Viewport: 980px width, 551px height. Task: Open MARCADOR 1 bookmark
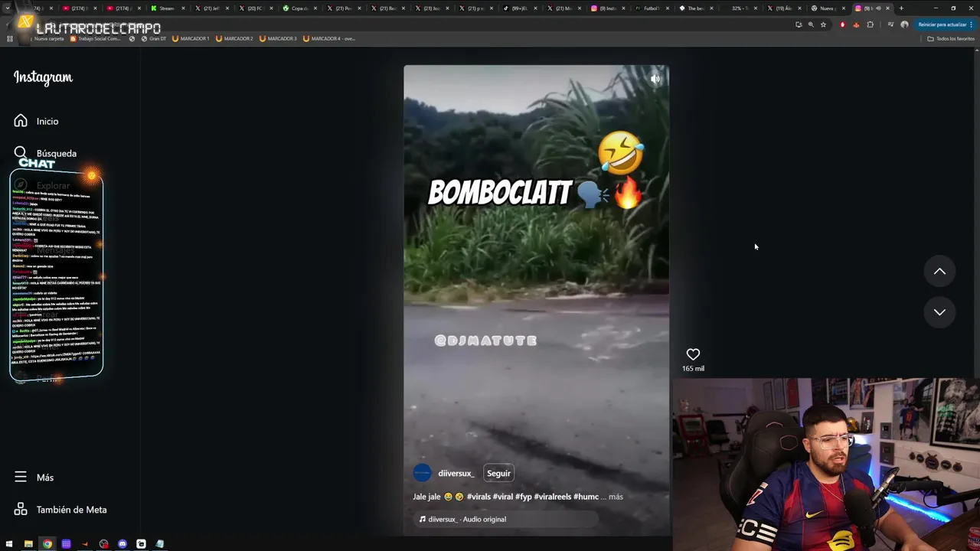pos(191,38)
